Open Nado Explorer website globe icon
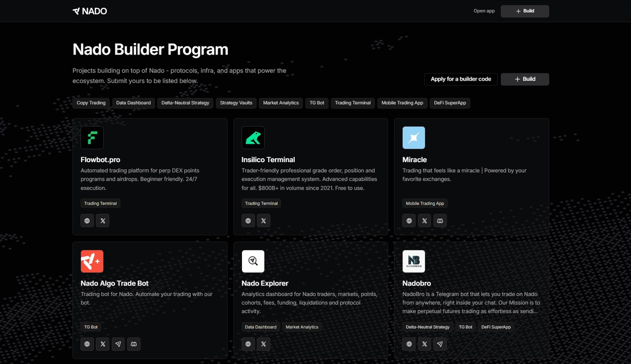631x364 pixels. click(x=248, y=344)
